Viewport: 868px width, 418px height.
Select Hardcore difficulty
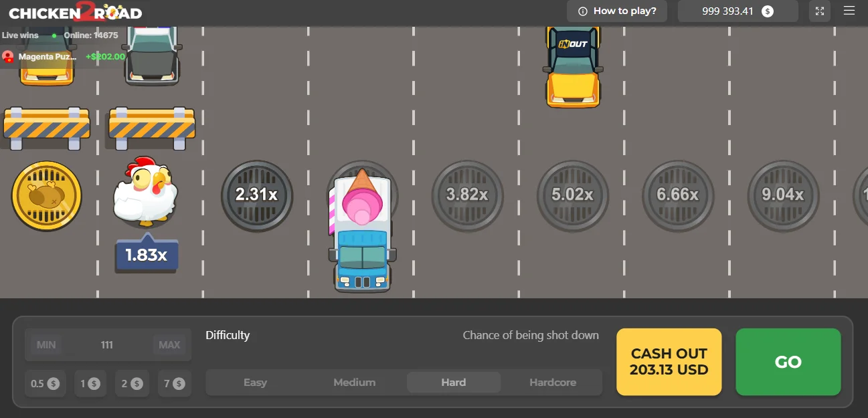(553, 383)
